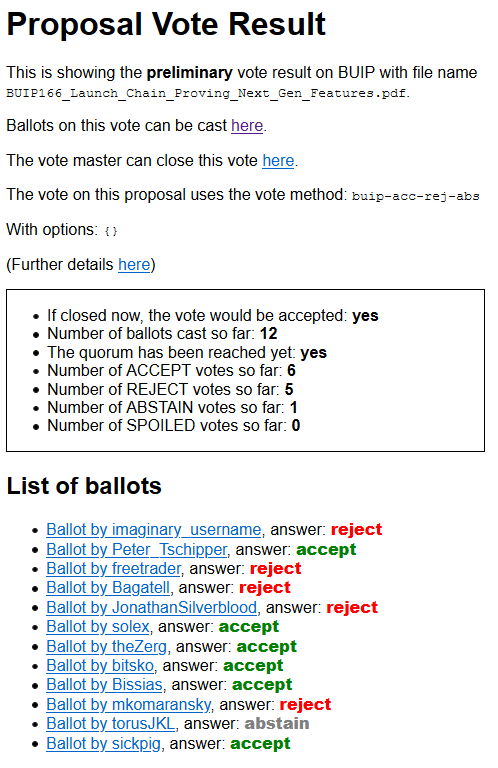The width and height of the screenshot is (498, 768).
Task: Click the List of ballots heading
Action: click(x=84, y=486)
